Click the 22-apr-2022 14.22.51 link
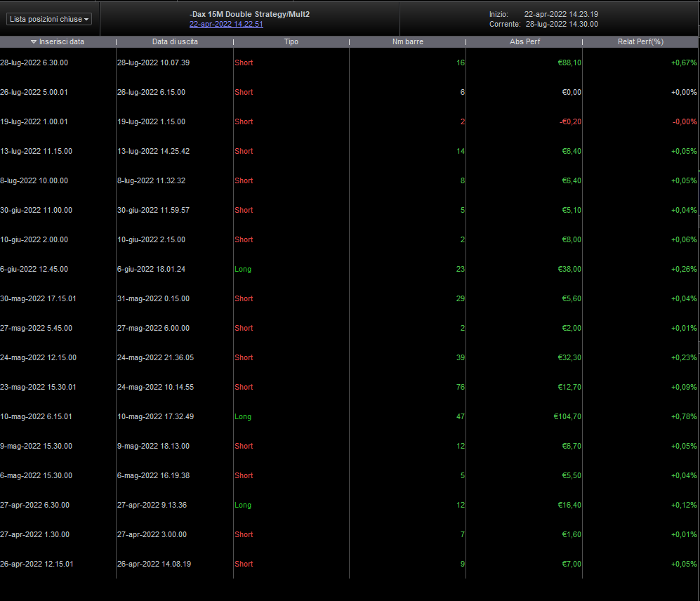The height and width of the screenshot is (601, 700). click(226, 24)
